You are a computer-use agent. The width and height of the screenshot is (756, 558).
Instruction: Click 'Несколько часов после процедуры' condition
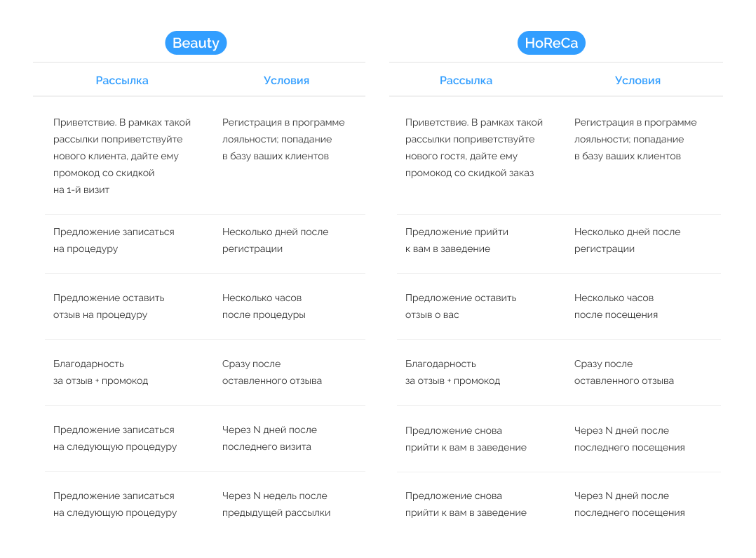click(x=264, y=306)
